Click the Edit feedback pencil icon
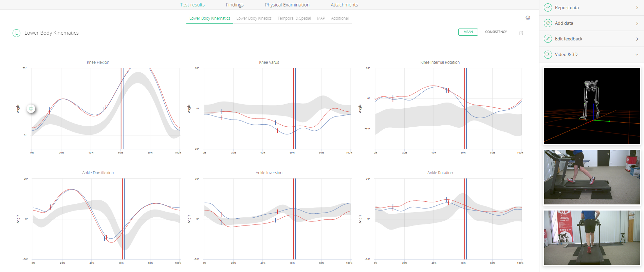Viewport: 644px width, 272px height. coord(548,39)
